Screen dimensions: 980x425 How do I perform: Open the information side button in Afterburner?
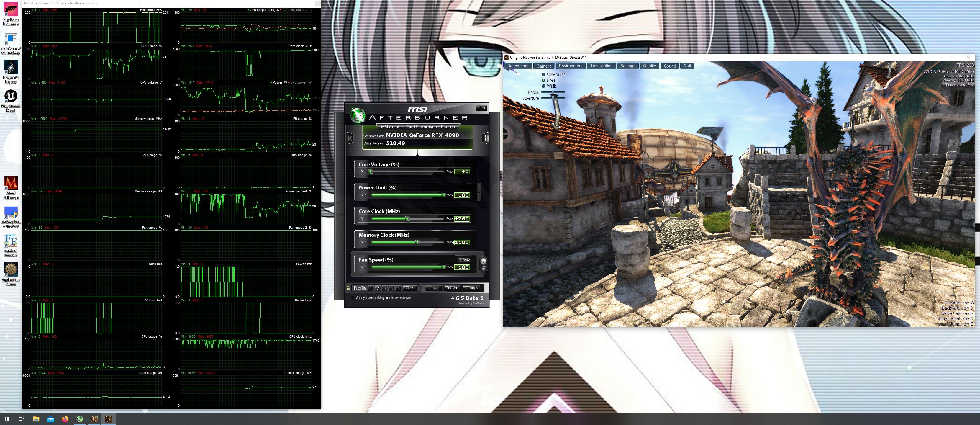485,138
